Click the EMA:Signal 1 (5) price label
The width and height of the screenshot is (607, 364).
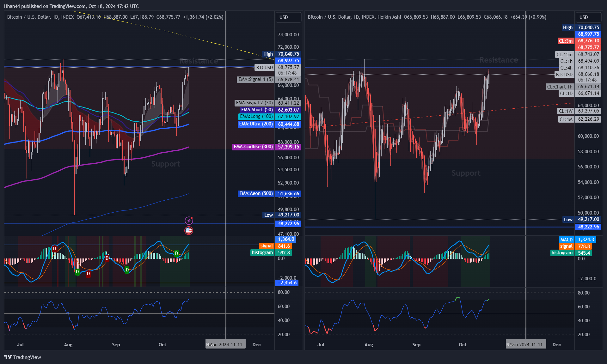(x=269, y=80)
